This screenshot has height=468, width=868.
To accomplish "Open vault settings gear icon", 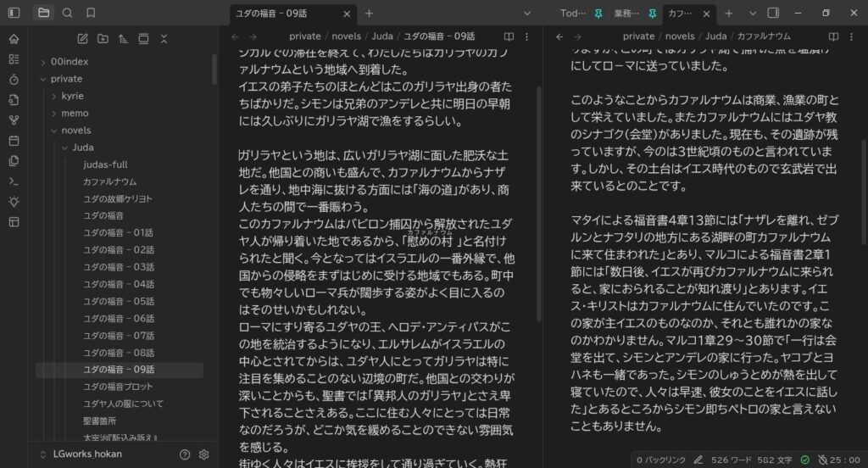I will pyautogui.click(x=203, y=454).
